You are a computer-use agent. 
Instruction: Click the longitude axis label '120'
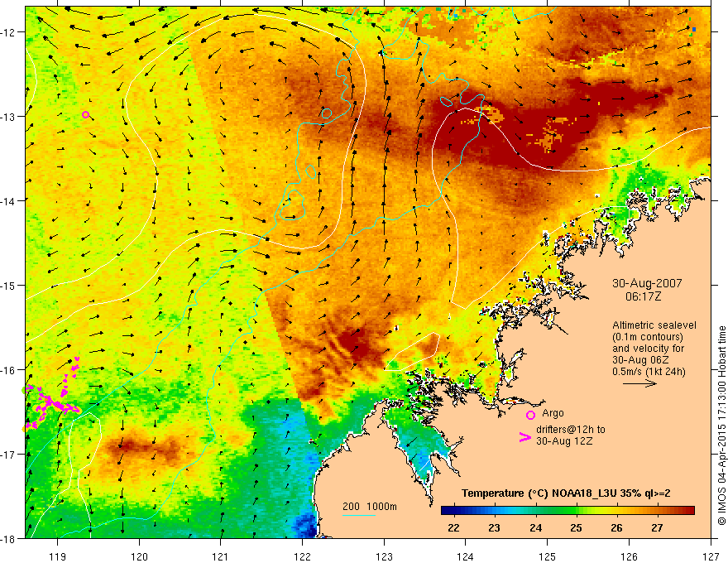pyautogui.click(x=139, y=556)
